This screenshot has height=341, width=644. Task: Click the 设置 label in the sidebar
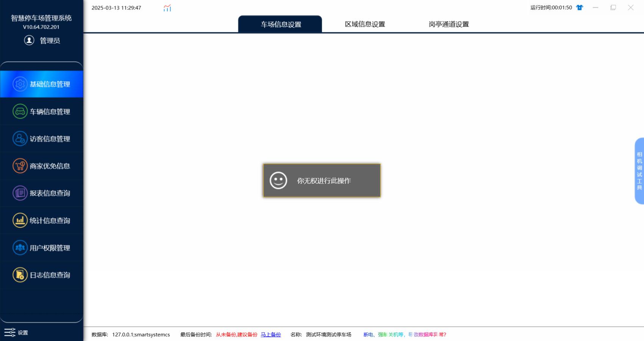click(23, 333)
